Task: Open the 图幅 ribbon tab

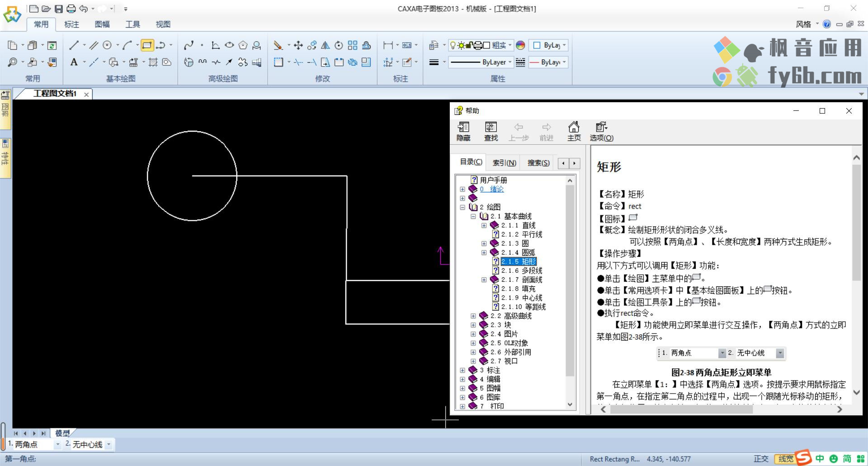Action: [102, 24]
